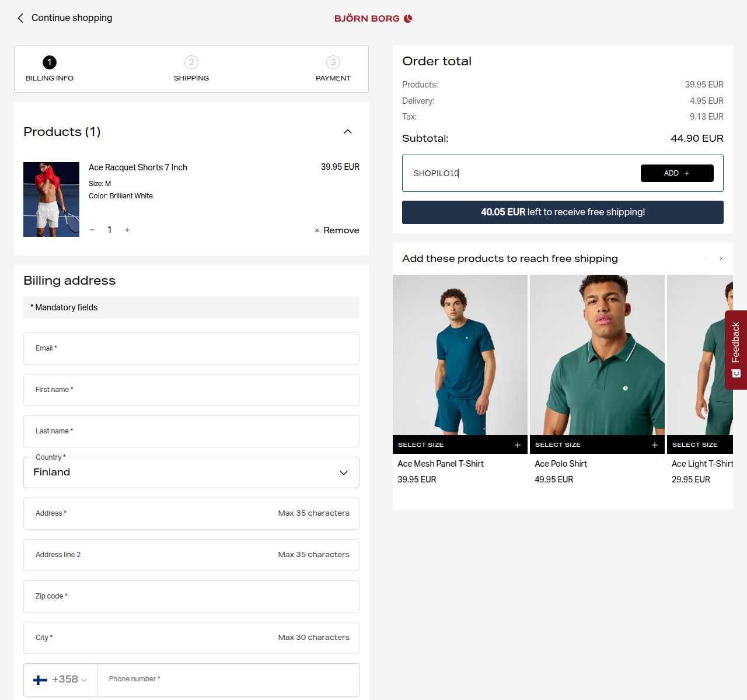Focus the Address line 2 field

(191, 555)
